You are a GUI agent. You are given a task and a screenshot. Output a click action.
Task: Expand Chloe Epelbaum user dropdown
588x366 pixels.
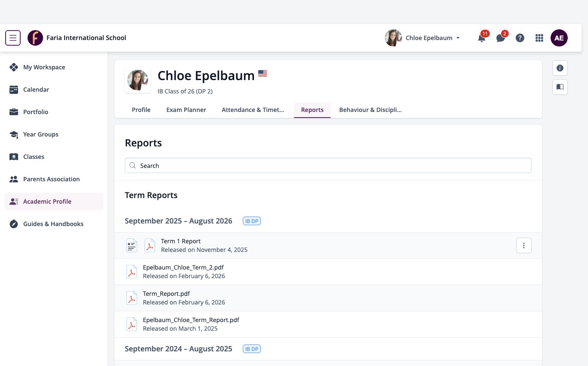[x=423, y=38]
